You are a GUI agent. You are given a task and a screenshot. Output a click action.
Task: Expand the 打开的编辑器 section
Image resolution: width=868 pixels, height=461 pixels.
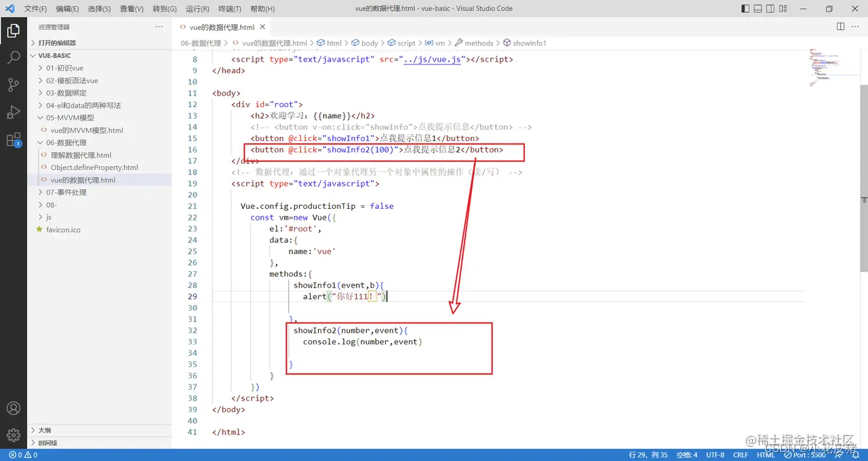pyautogui.click(x=99, y=43)
